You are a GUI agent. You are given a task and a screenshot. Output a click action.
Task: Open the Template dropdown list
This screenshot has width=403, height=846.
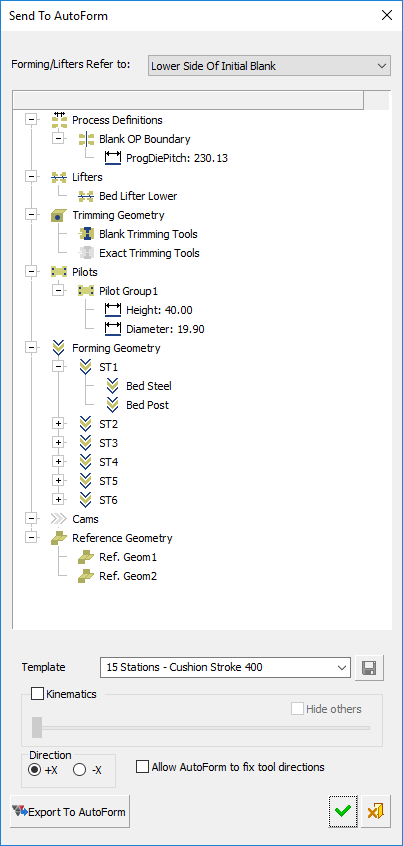tap(226, 667)
